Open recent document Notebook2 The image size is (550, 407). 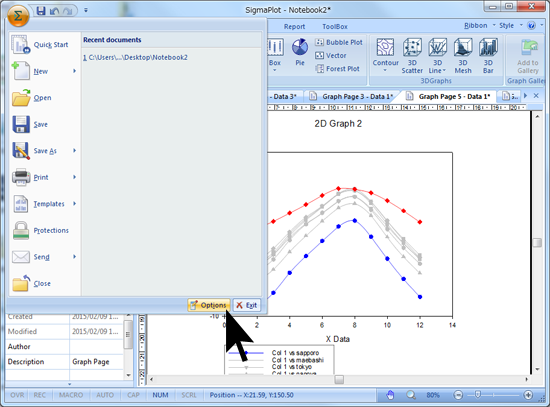tap(135, 57)
